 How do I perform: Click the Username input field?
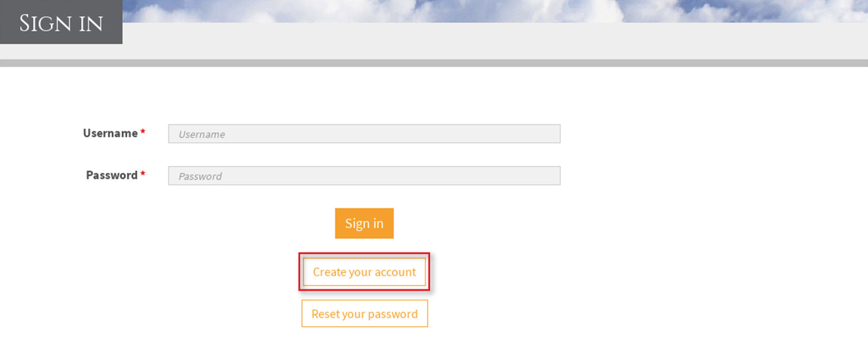[364, 134]
